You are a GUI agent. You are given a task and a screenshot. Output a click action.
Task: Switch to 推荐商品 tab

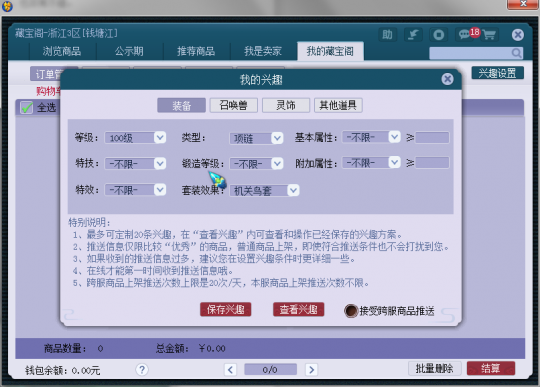click(196, 51)
